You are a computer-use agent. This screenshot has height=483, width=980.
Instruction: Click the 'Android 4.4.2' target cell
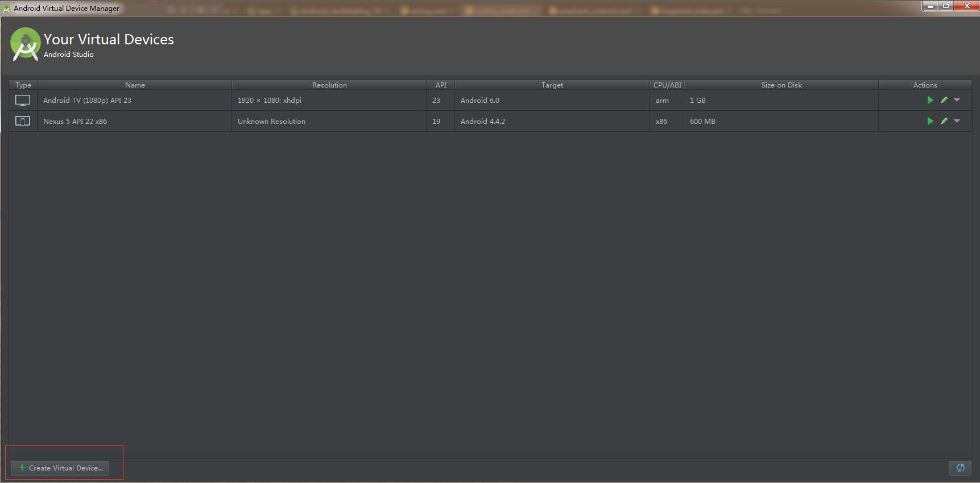552,121
